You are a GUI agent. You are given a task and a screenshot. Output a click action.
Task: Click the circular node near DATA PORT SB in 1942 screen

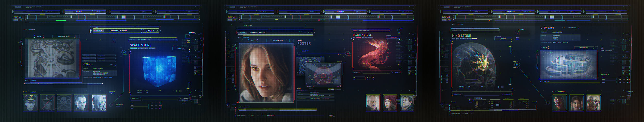[111, 105]
